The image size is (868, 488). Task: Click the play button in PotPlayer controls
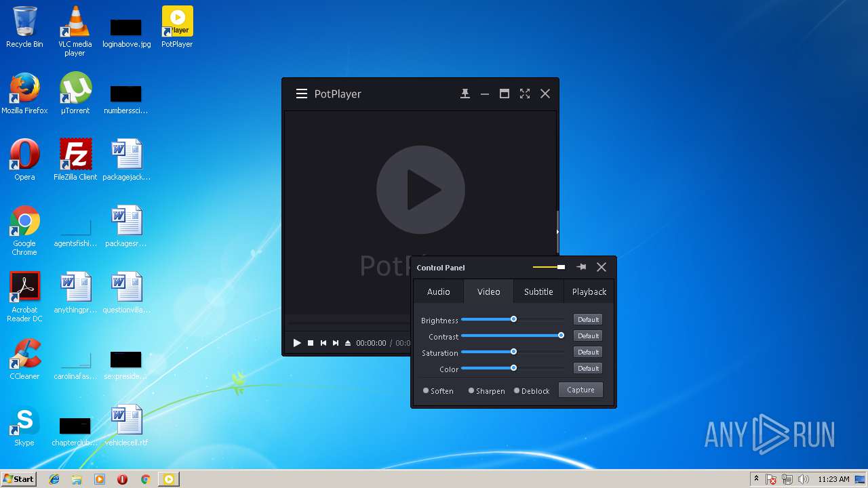tap(297, 343)
